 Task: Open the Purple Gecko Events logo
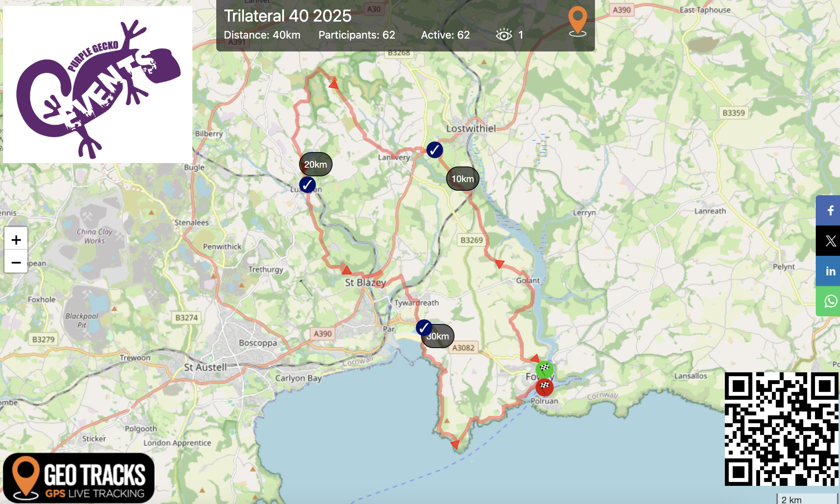(98, 85)
